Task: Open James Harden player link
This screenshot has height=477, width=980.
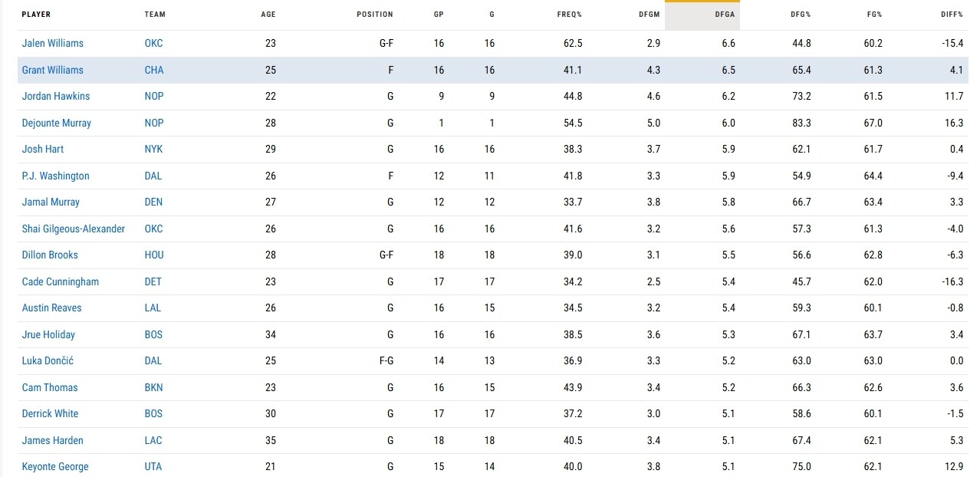Action: pyautogui.click(x=53, y=440)
